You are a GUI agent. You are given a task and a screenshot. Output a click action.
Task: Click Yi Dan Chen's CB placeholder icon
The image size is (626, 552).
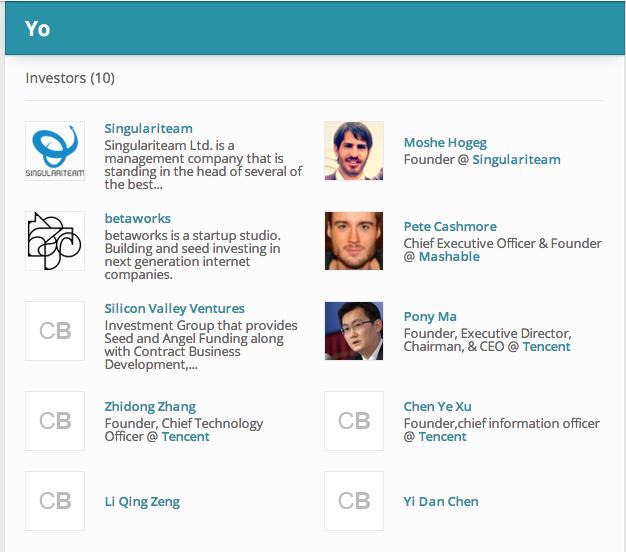(354, 501)
